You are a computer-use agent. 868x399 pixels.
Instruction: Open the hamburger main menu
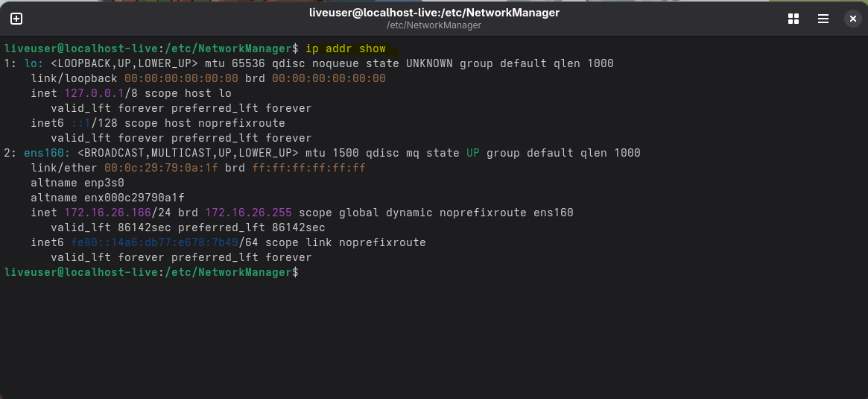point(823,19)
